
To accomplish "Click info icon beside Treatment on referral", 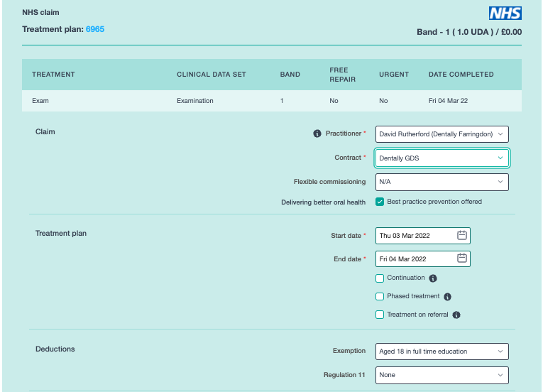I will tap(456, 315).
